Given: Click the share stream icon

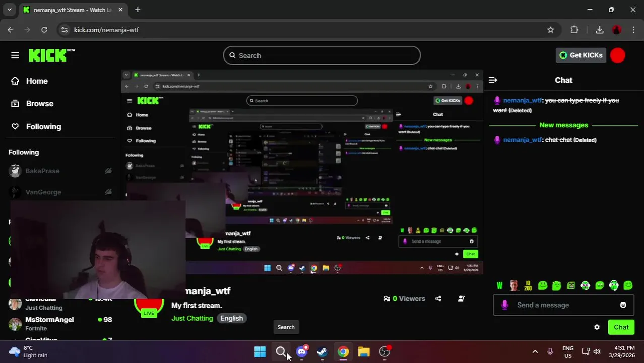Looking at the screenshot, I should tap(438, 298).
